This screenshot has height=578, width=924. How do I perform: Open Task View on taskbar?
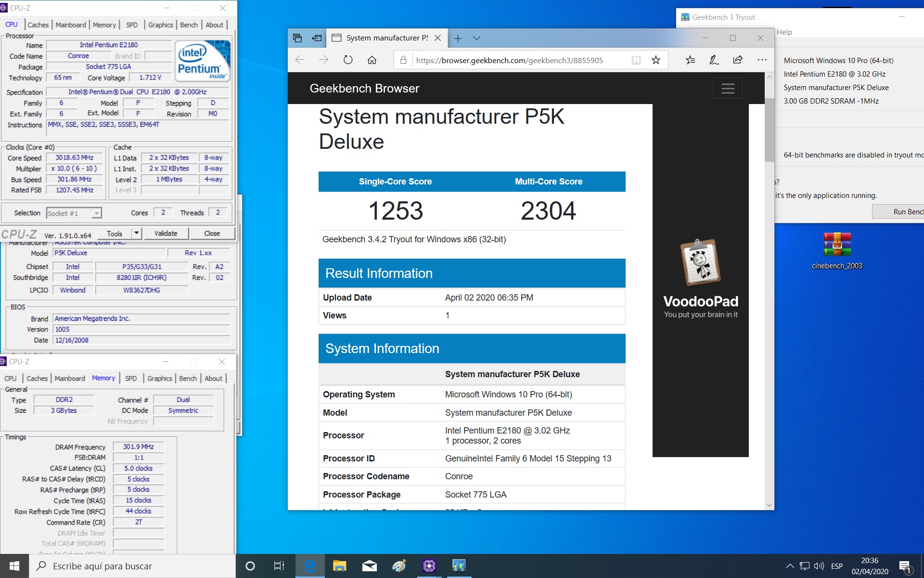point(279,566)
